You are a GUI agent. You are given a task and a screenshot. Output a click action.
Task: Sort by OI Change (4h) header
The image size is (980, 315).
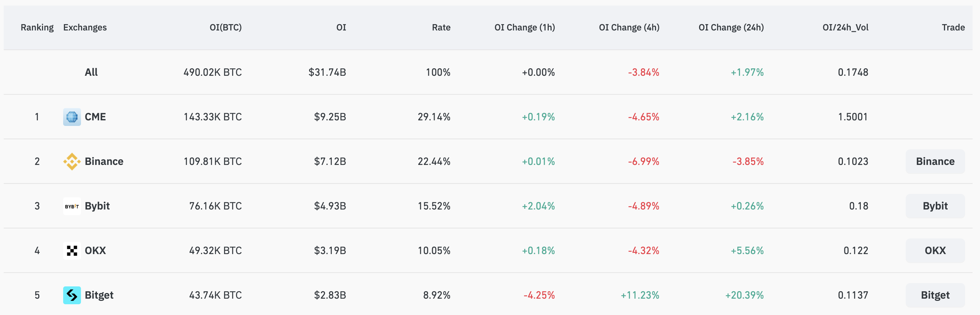coord(629,27)
